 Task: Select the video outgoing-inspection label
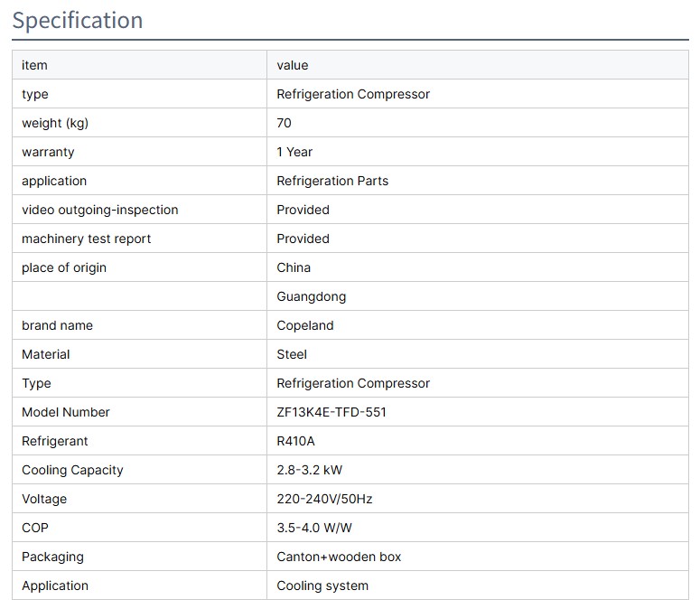[99, 210]
